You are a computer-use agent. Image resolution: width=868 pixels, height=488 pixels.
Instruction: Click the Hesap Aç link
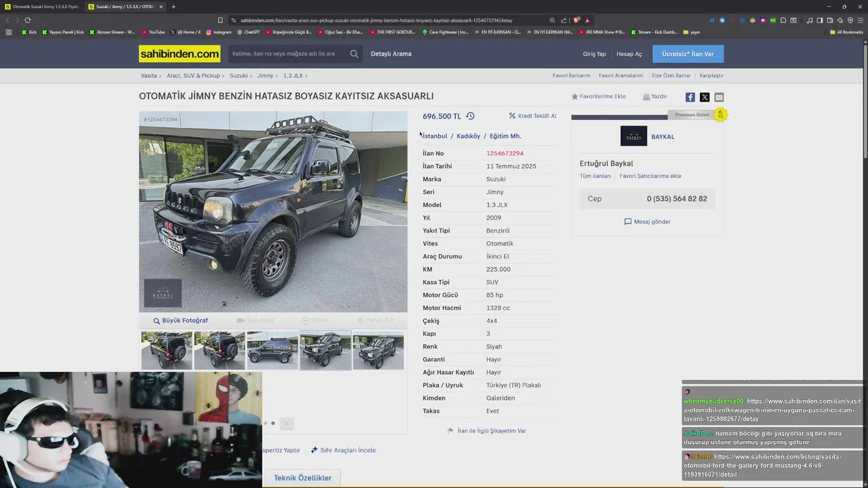pyautogui.click(x=629, y=54)
